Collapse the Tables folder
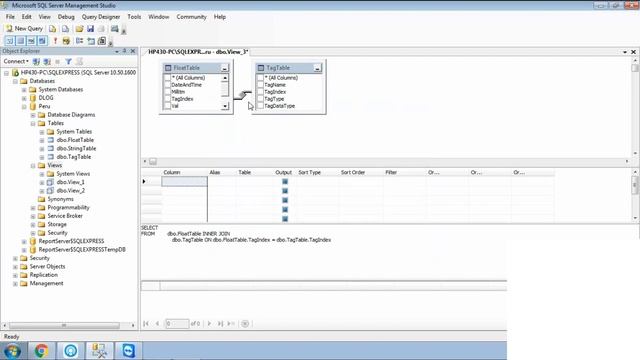Image resolution: width=640 pixels, height=360 pixels. coord(33,123)
